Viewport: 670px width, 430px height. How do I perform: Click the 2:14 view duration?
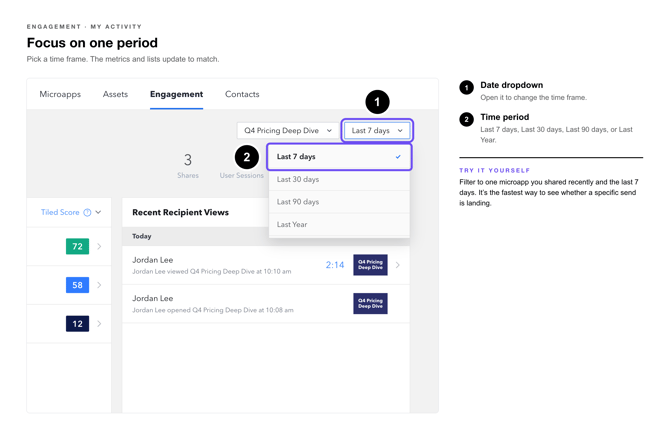pyautogui.click(x=335, y=265)
